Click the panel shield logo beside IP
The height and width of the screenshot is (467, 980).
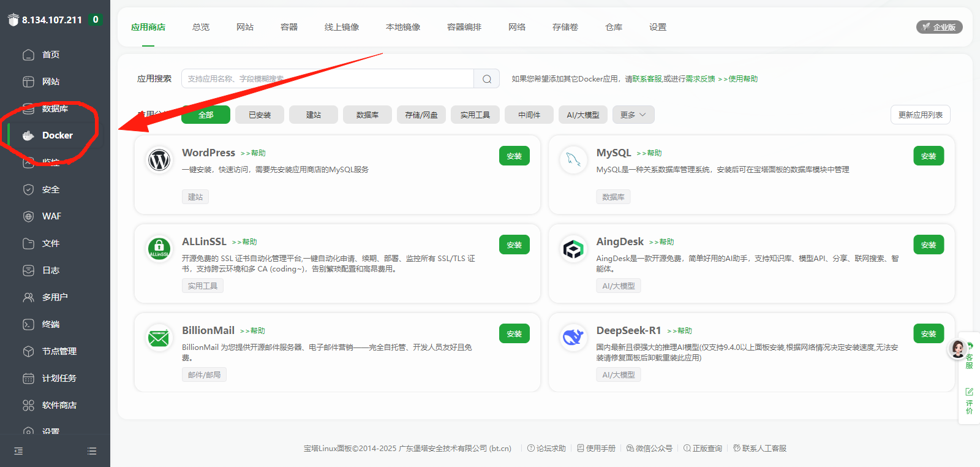tap(13, 20)
